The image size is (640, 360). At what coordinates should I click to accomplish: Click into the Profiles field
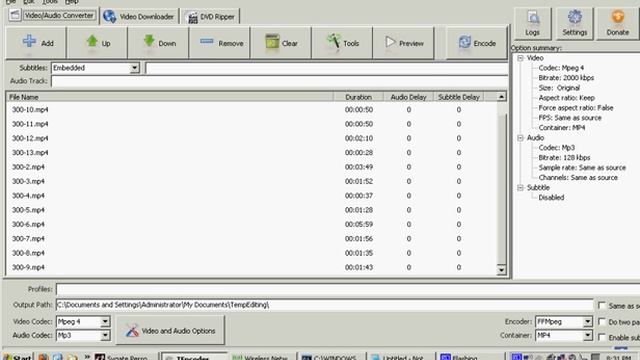[348, 289]
